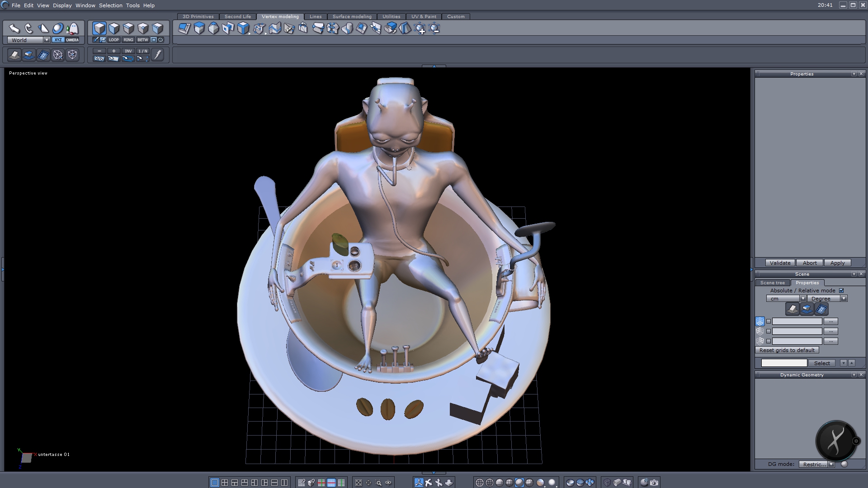
Task: Open the World coordinate system dropdown
Action: (47, 40)
